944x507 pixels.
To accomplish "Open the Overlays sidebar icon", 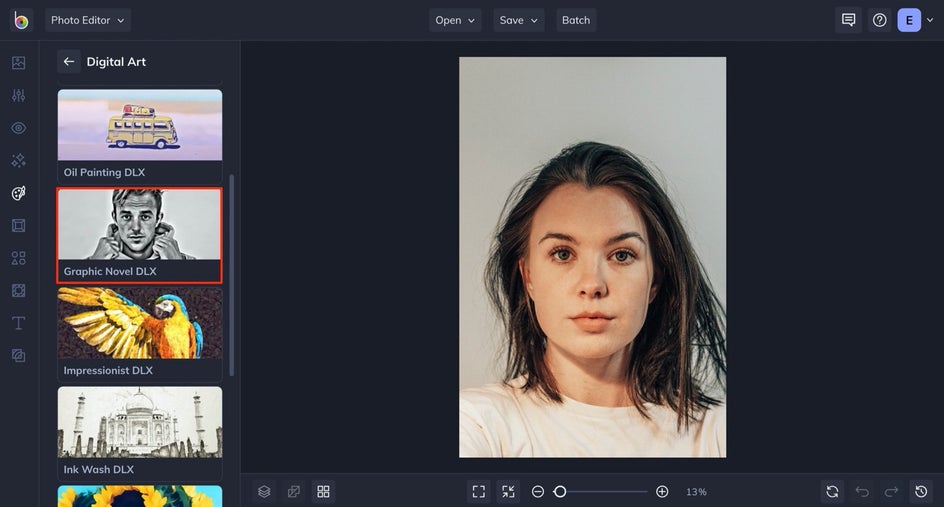I will (19, 290).
